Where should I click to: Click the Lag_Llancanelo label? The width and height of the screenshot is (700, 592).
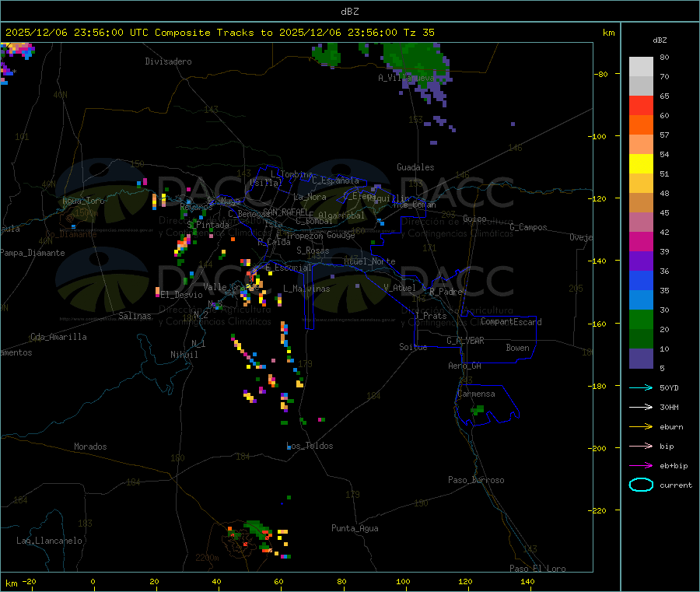[x=50, y=540]
